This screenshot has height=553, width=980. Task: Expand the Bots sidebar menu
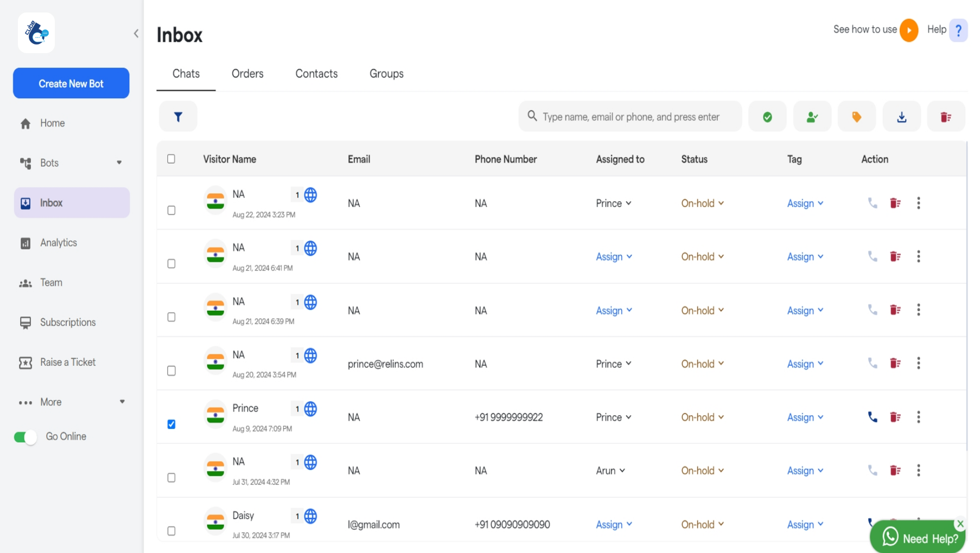tap(119, 163)
